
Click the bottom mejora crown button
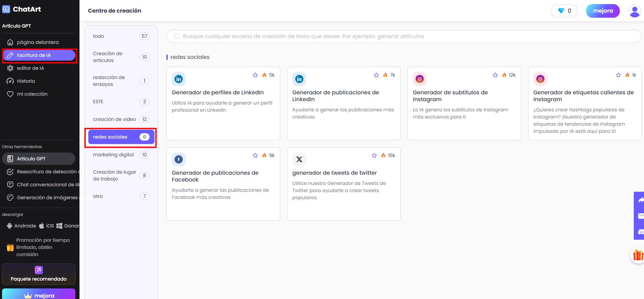(x=39, y=295)
